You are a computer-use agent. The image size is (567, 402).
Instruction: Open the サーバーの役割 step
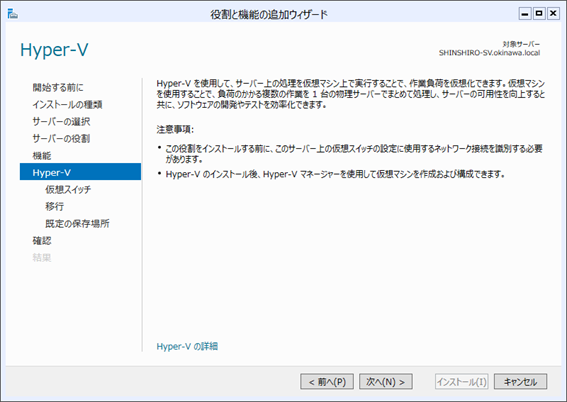coord(61,138)
